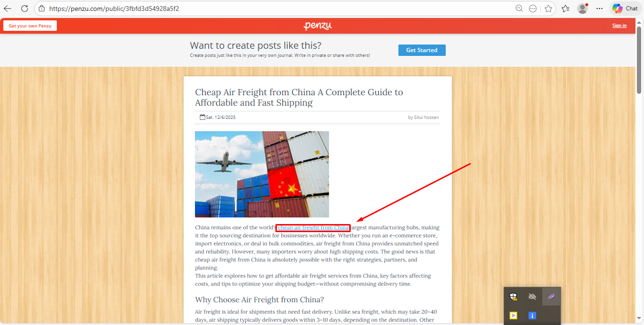Open cheap air freight from China link
Viewport: 644px width, 325px height.
point(313,227)
